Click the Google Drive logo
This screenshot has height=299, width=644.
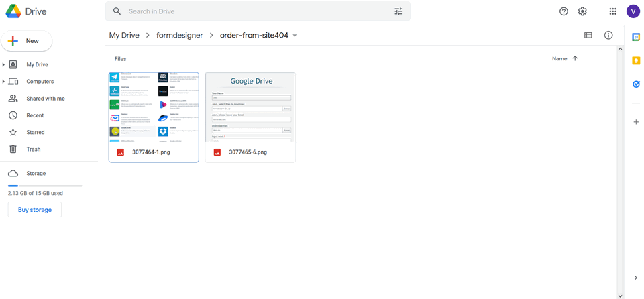point(13,11)
